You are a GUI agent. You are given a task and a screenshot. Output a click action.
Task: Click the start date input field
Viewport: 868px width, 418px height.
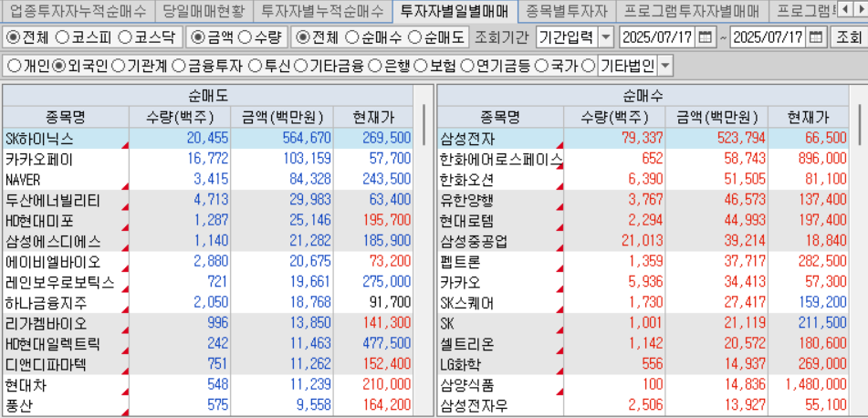click(658, 37)
